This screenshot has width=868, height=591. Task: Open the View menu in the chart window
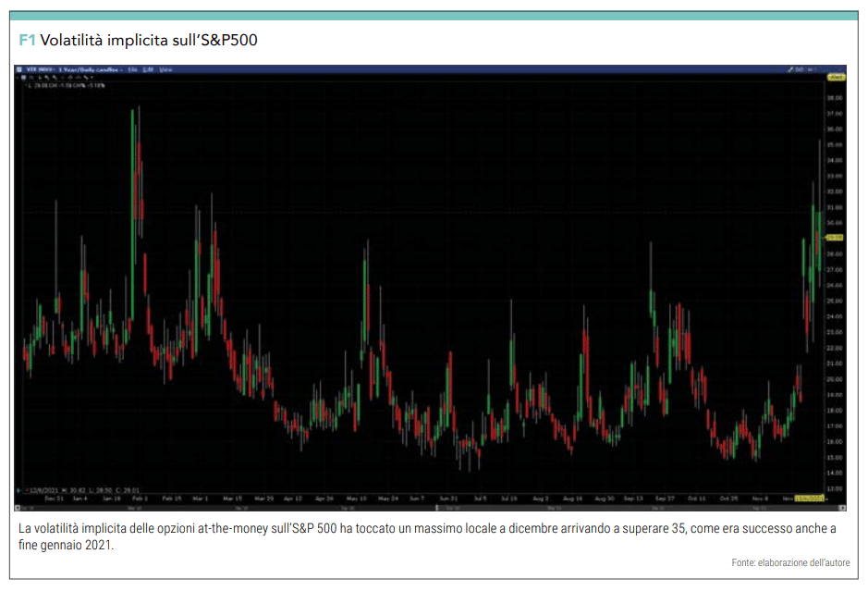165,69
